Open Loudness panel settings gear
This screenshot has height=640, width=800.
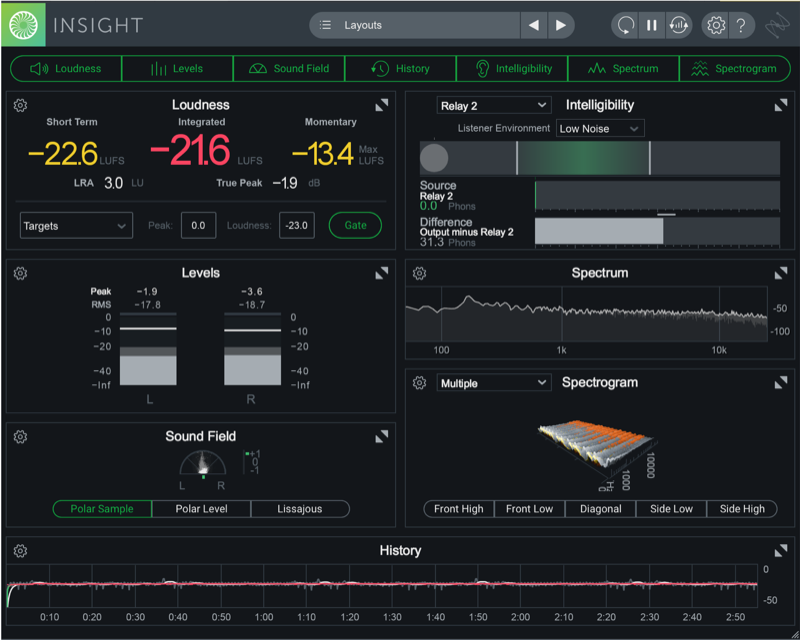[20, 105]
